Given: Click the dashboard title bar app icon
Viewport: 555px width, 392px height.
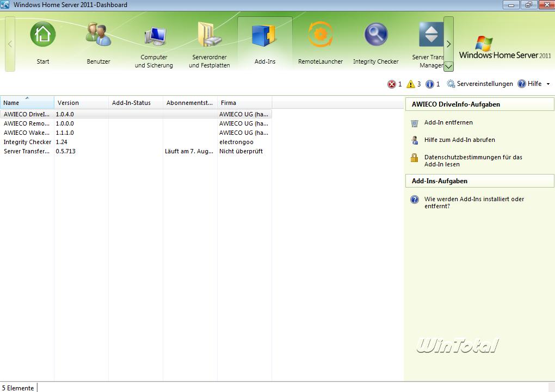Looking at the screenshot, I should click(x=4, y=4).
